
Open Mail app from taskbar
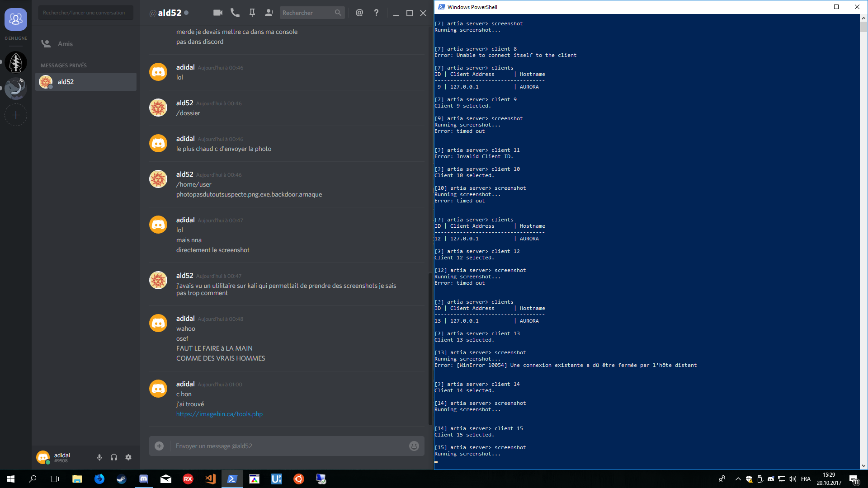166,479
